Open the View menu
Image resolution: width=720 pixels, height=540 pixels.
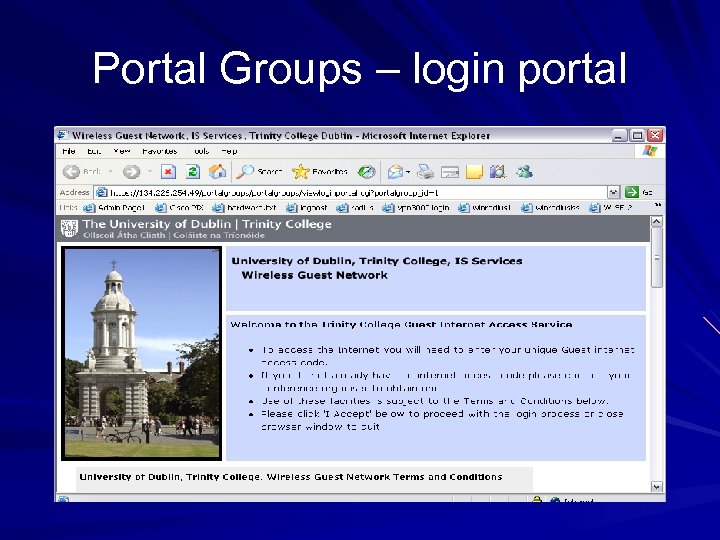[122, 151]
